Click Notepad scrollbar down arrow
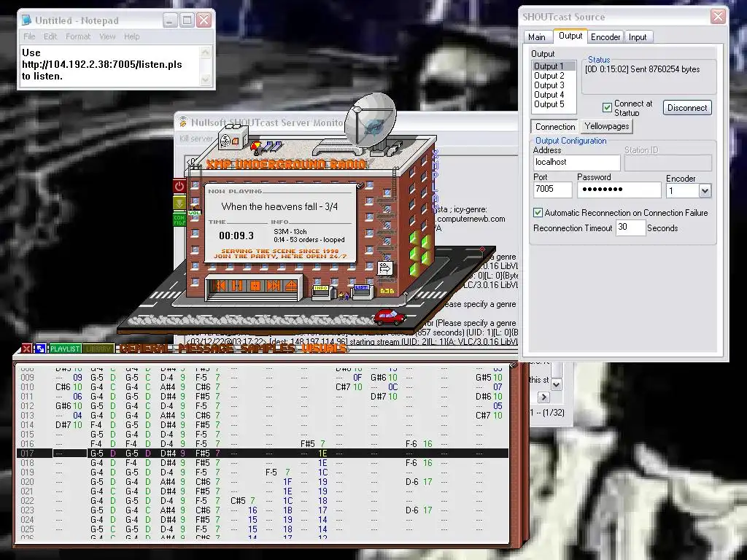Viewport: 747px width, 560px height. (x=205, y=79)
